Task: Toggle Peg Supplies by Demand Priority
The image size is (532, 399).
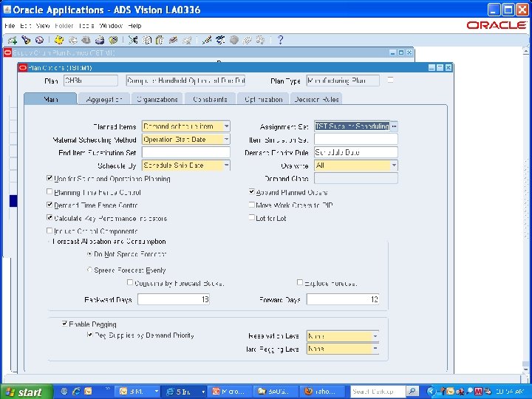Action: pos(89,335)
